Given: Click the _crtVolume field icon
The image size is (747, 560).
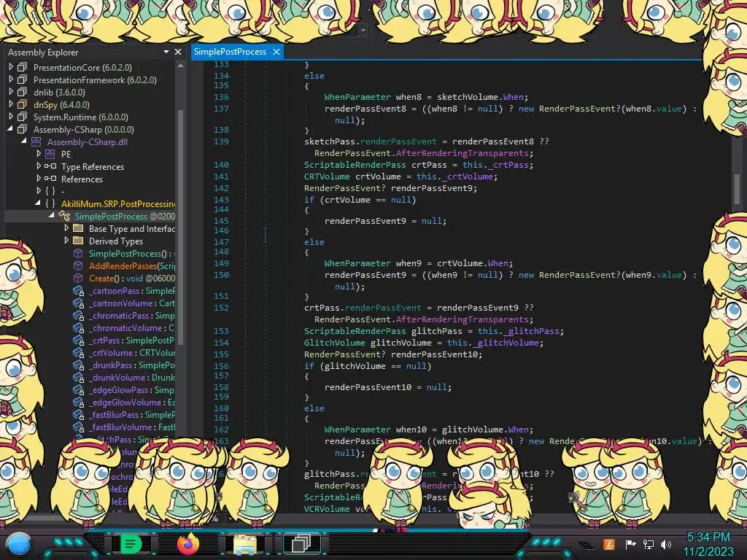Looking at the screenshot, I should pos(78,353).
